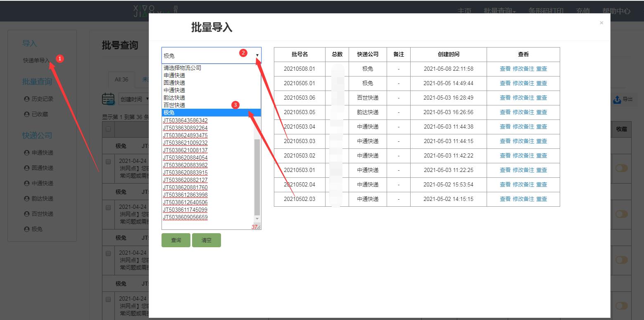
Task: Click the green 查询 button
Action: [176, 240]
